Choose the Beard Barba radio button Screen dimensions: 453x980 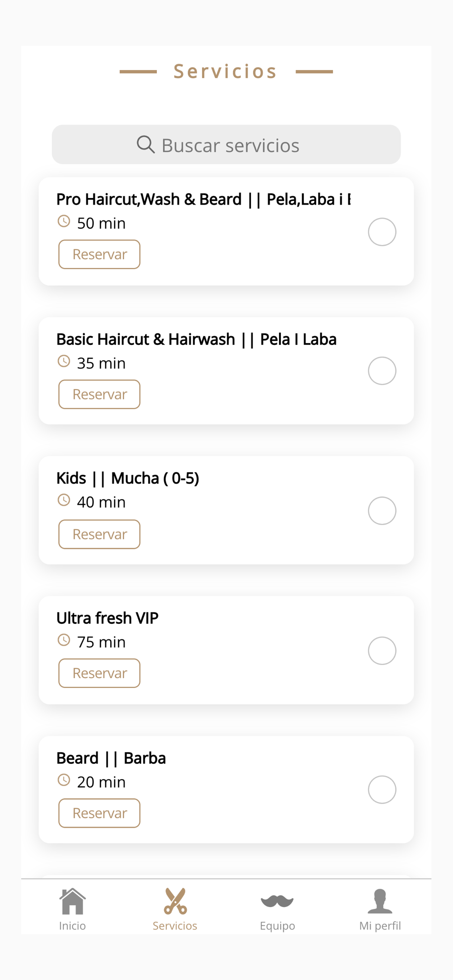tap(382, 790)
